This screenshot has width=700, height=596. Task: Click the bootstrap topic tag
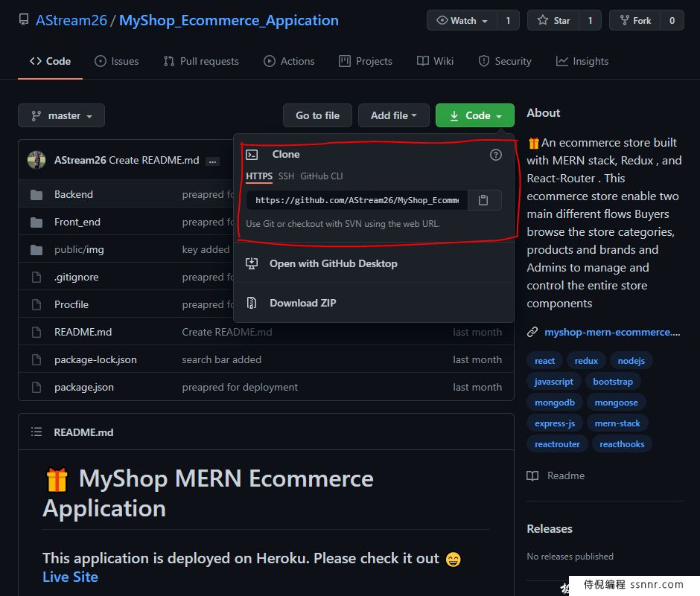(613, 382)
